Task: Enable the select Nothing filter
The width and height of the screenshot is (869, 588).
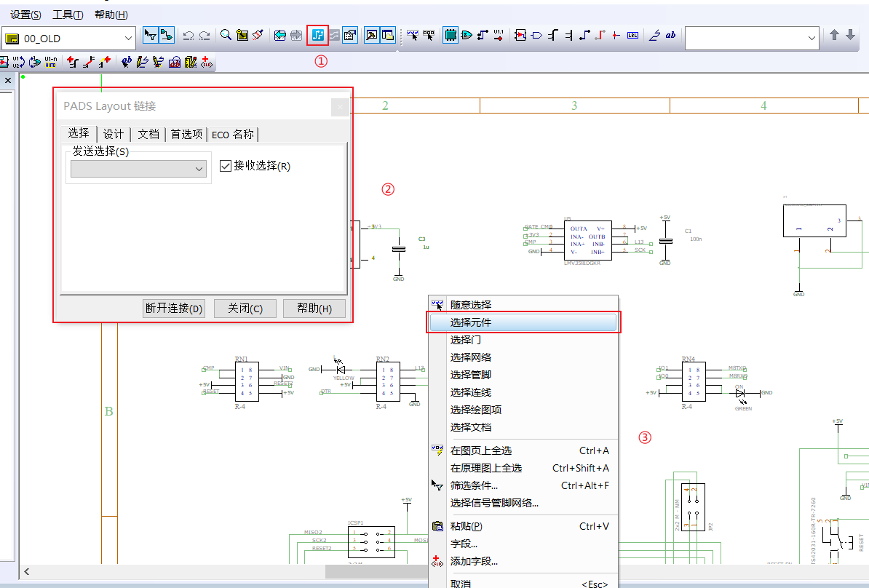Action: [x=429, y=36]
